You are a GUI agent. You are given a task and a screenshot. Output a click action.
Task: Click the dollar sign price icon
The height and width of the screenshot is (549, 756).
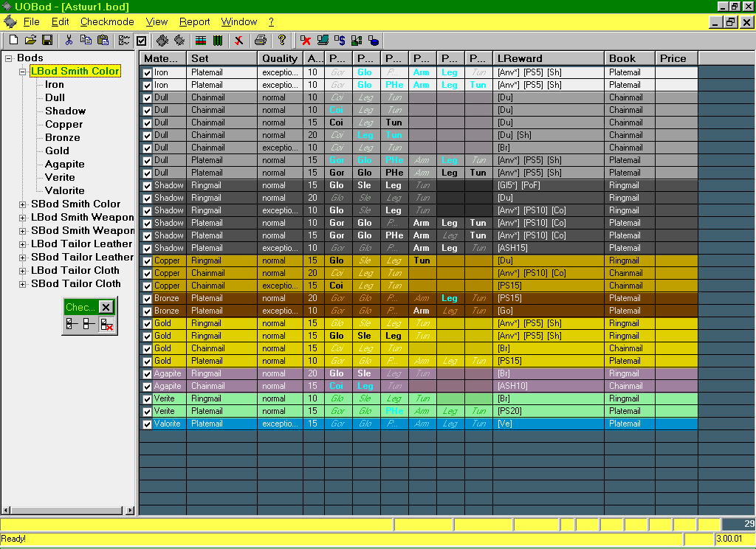(340, 40)
